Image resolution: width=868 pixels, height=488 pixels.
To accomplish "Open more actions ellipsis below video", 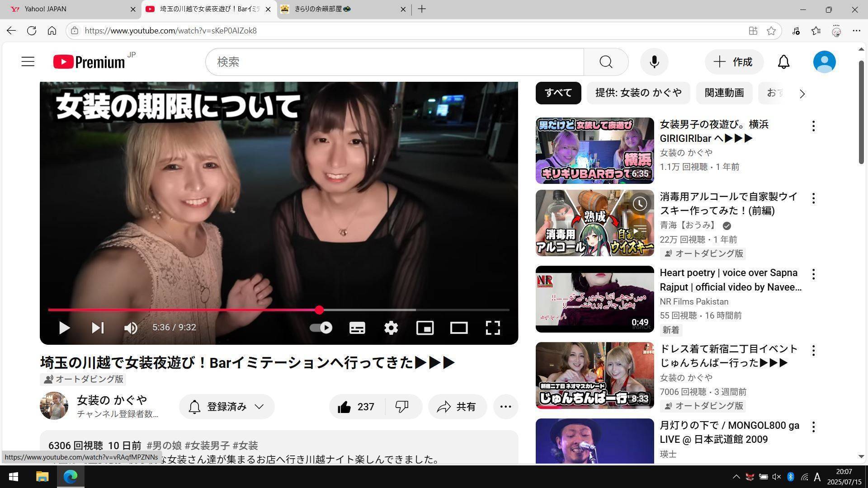I will coord(505,407).
